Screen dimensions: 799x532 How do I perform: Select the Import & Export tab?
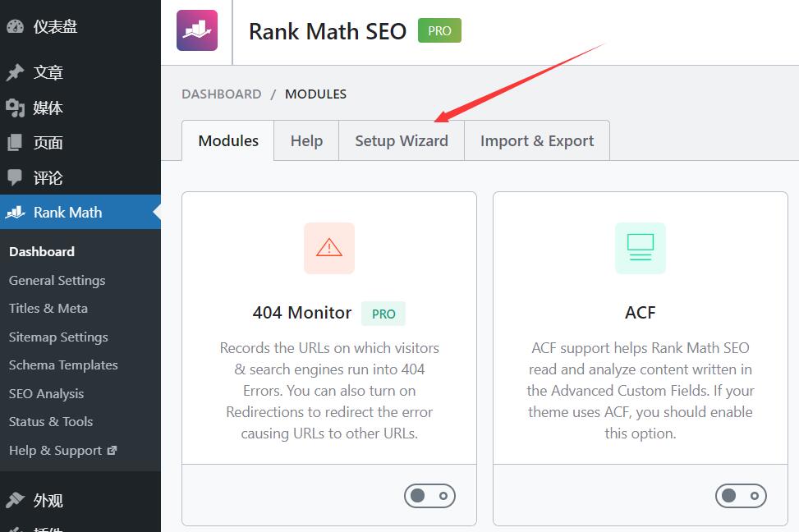(x=537, y=140)
